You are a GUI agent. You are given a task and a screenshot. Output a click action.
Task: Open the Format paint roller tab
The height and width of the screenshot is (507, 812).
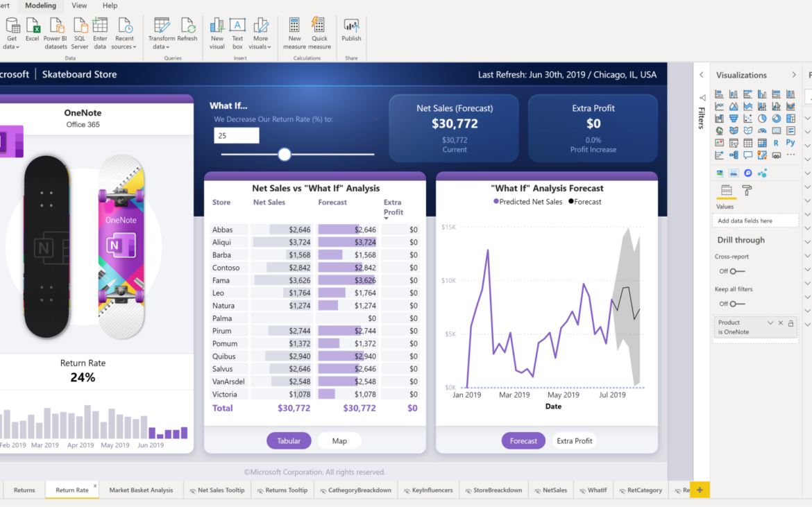(747, 190)
